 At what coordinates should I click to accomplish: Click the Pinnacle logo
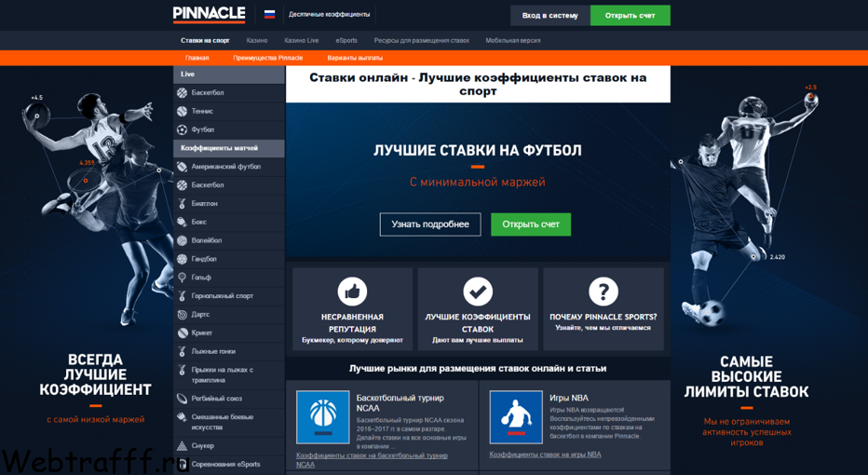click(209, 14)
